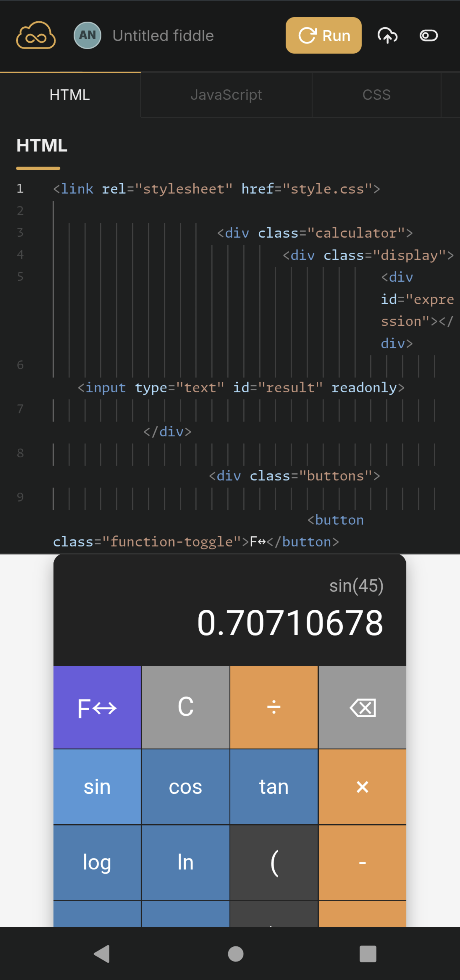Toggle functions with F↔ button
This screenshot has width=460, height=980.
(97, 707)
